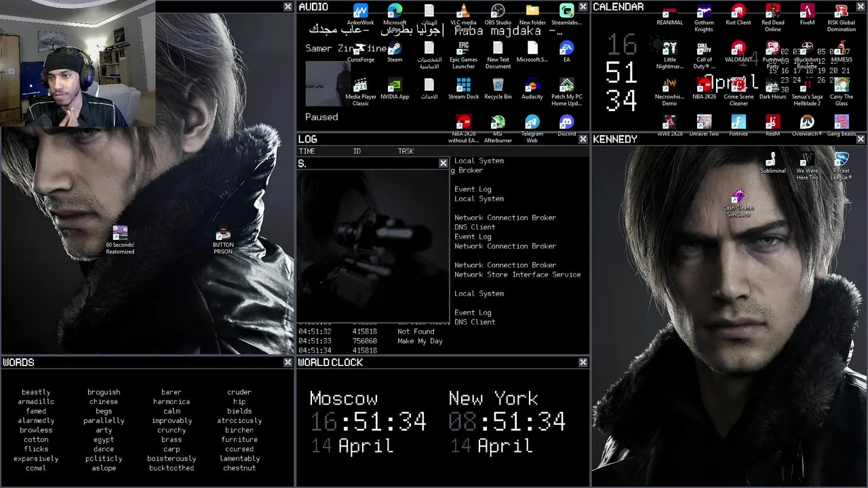This screenshot has height=488, width=868.
Task: Launch Little Nightmares shortcut
Action: tap(669, 55)
